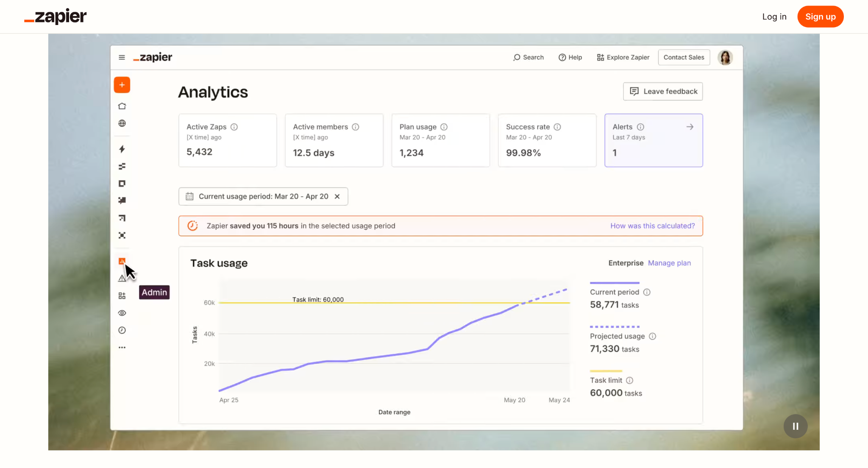Pause the video with the pause button

(796, 426)
